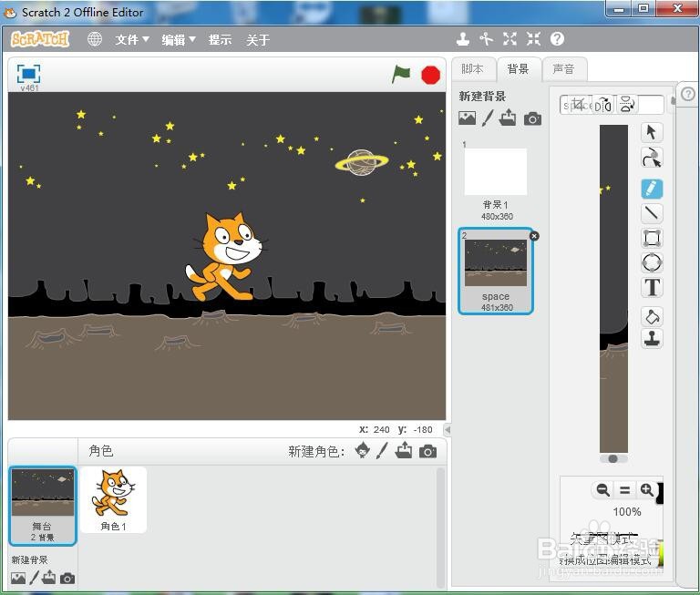The width and height of the screenshot is (700, 595).
Task: Switch to the 脚本 tab
Action: [x=473, y=69]
